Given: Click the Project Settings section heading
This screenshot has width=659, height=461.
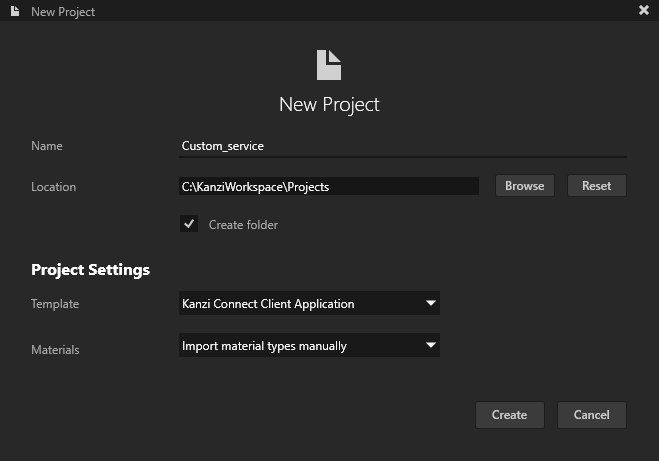Looking at the screenshot, I should pyautogui.click(x=90, y=270).
